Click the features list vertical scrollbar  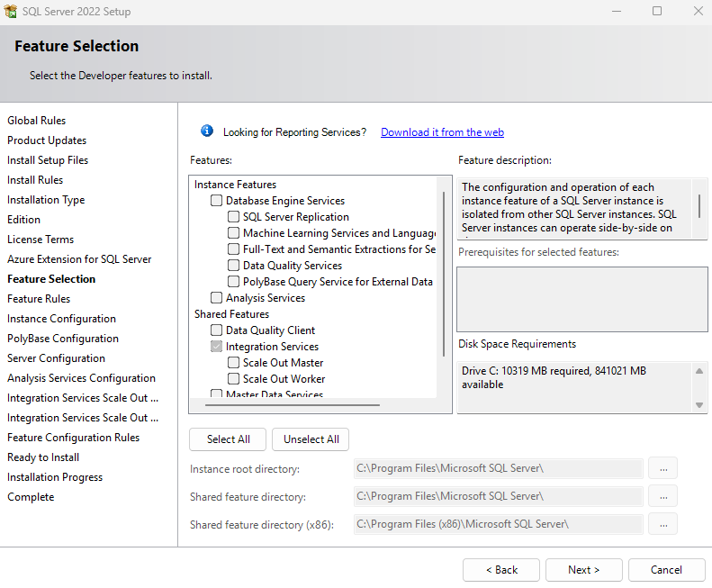tap(444, 274)
